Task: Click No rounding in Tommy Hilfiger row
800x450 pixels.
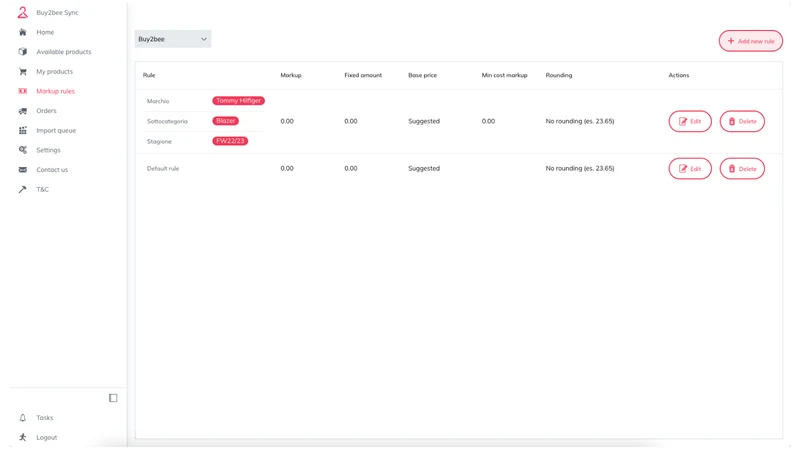Action: coord(580,121)
